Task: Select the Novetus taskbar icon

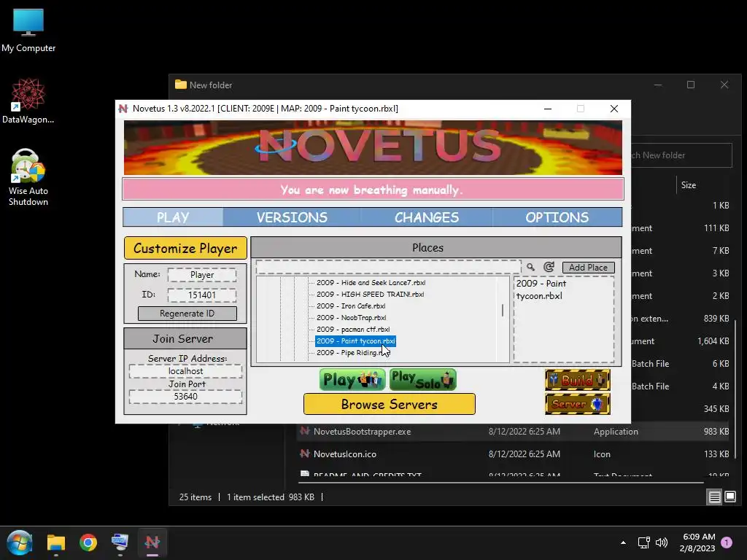Action: 152,542
